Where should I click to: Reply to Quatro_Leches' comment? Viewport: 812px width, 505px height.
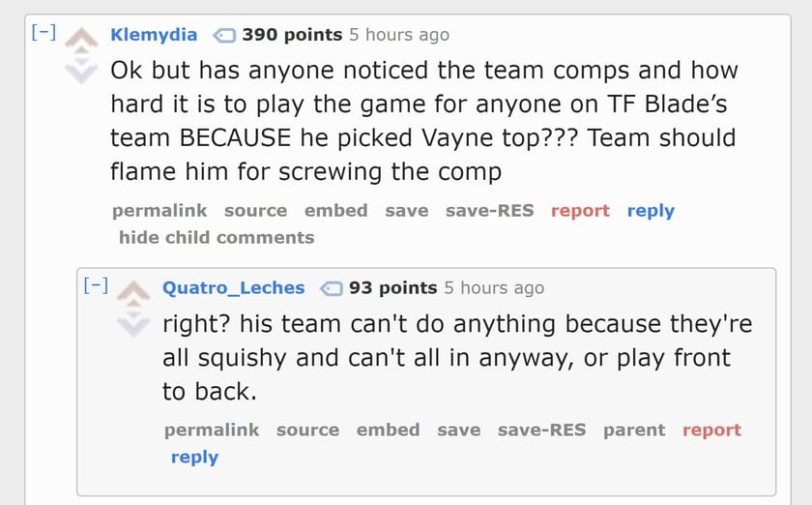[x=194, y=457]
